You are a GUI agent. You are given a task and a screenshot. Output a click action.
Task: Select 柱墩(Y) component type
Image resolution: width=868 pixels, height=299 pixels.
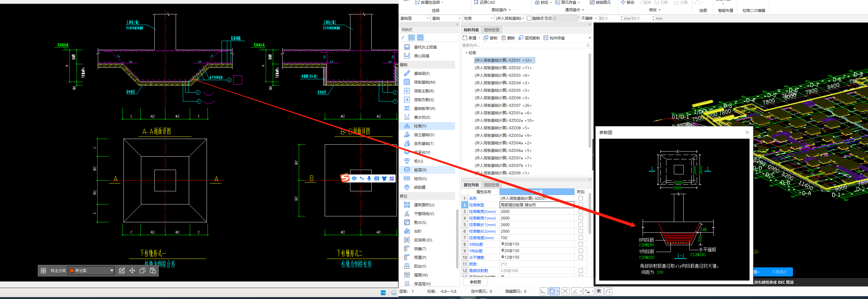[x=419, y=126]
